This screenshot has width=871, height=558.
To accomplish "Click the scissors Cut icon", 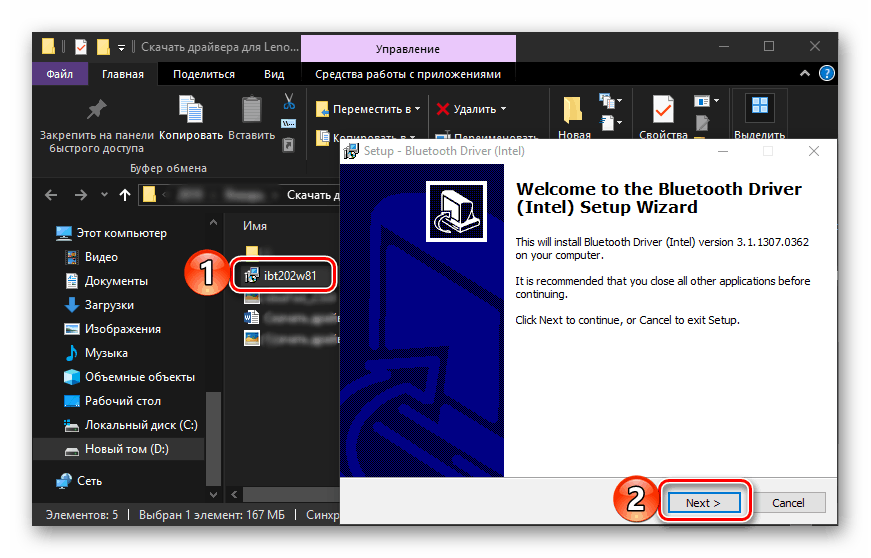I will [x=289, y=101].
